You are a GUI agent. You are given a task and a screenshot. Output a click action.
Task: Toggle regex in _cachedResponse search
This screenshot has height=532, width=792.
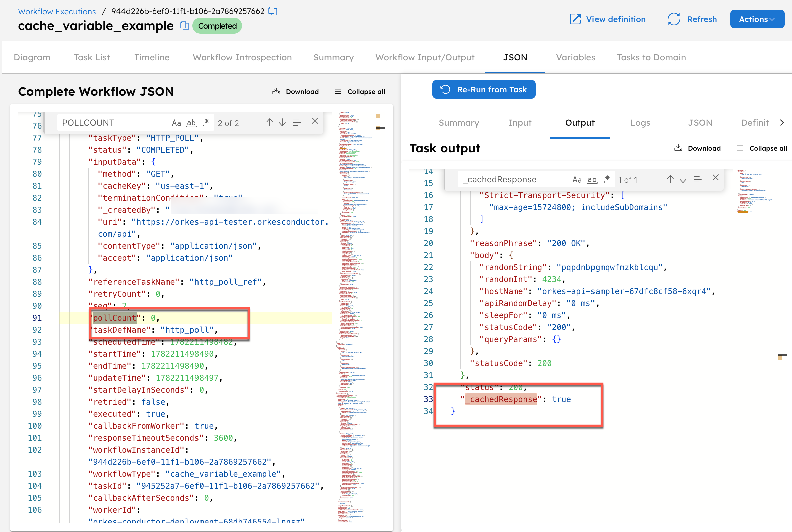(x=606, y=179)
